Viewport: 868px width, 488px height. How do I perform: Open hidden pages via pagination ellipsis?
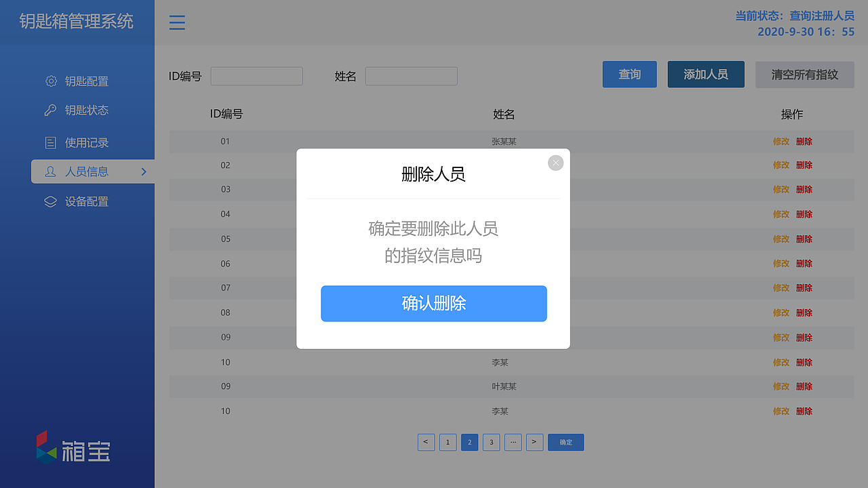click(513, 442)
